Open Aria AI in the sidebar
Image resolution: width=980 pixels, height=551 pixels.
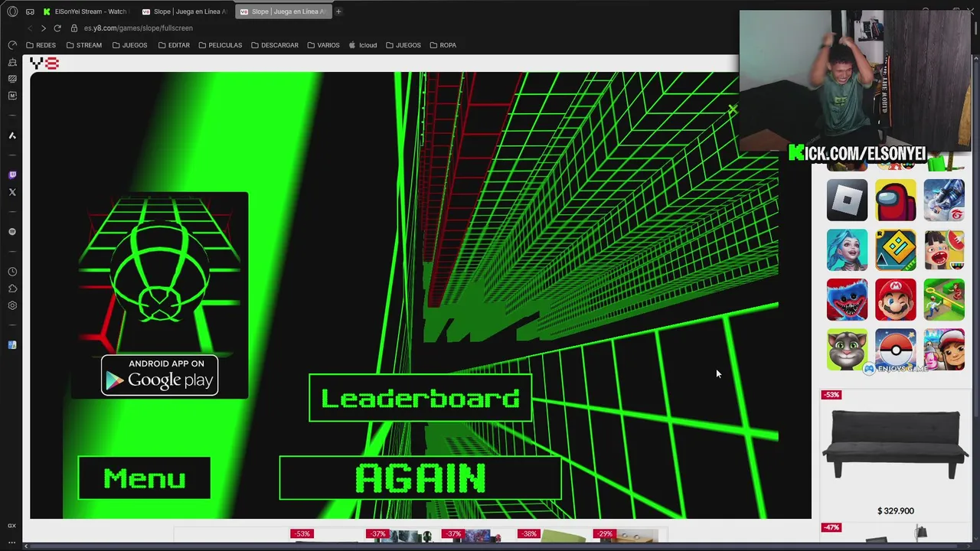click(x=12, y=135)
